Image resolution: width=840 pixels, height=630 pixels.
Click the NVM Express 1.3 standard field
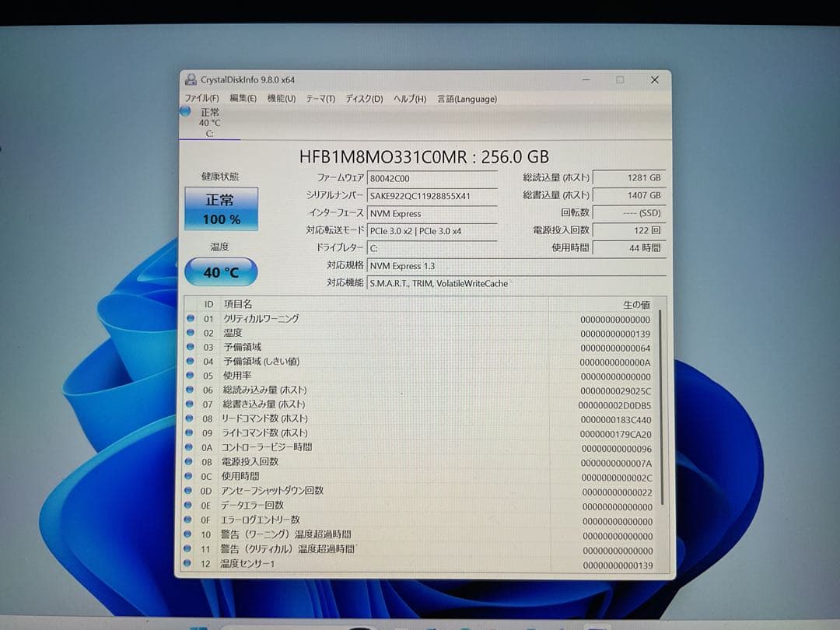[x=516, y=266]
